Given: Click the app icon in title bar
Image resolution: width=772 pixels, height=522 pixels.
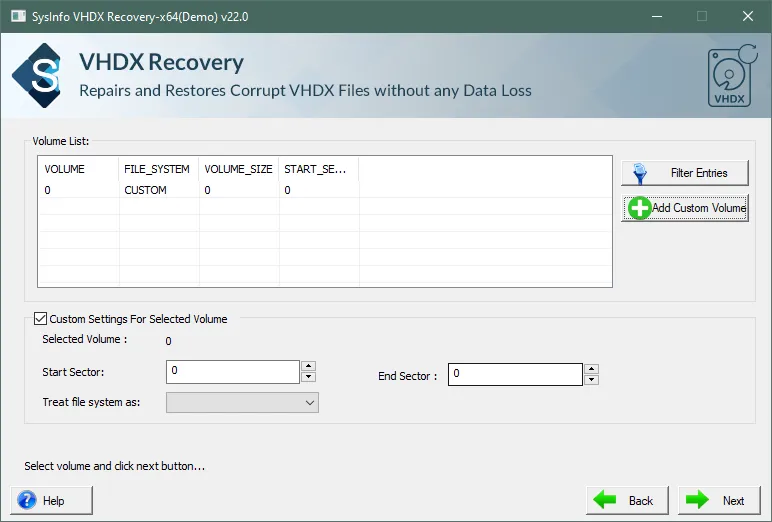Looking at the screenshot, I should point(18,16).
